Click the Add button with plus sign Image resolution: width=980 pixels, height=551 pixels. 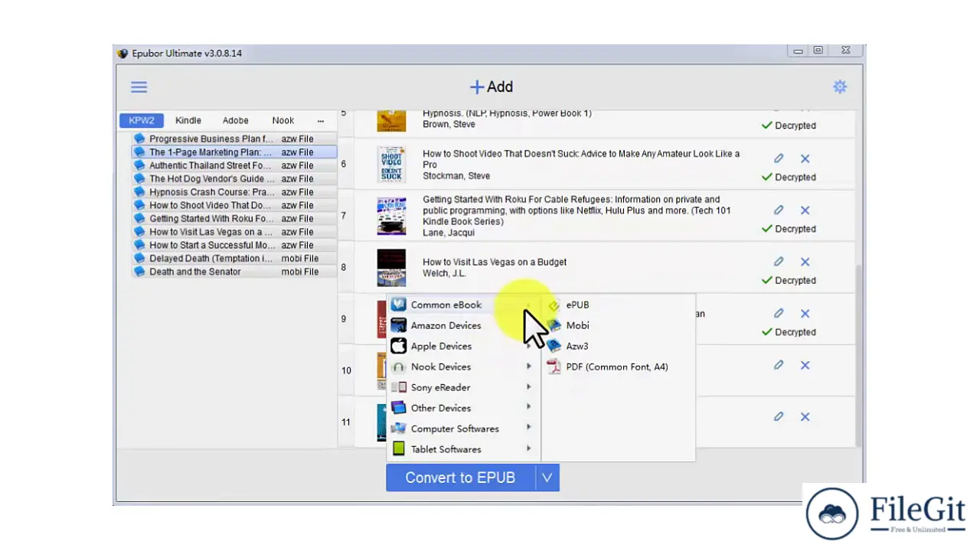point(491,87)
